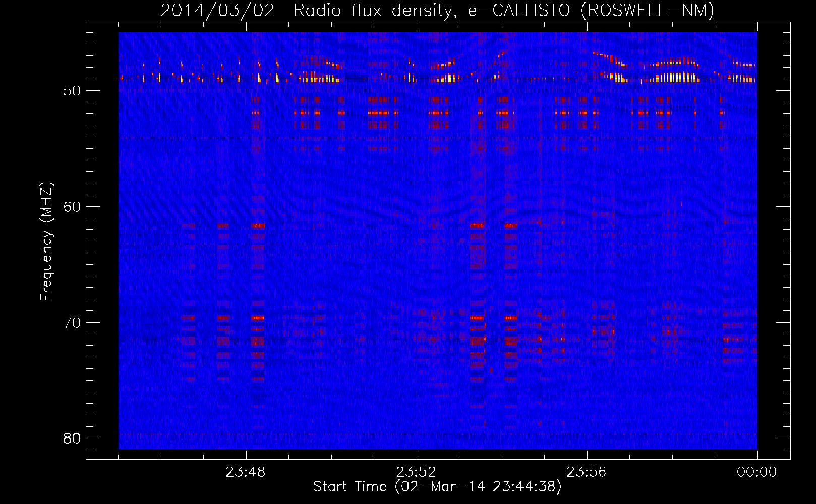Click the 23:48 time tick label
Image resolution: width=816 pixels, height=504 pixels.
[x=246, y=472]
